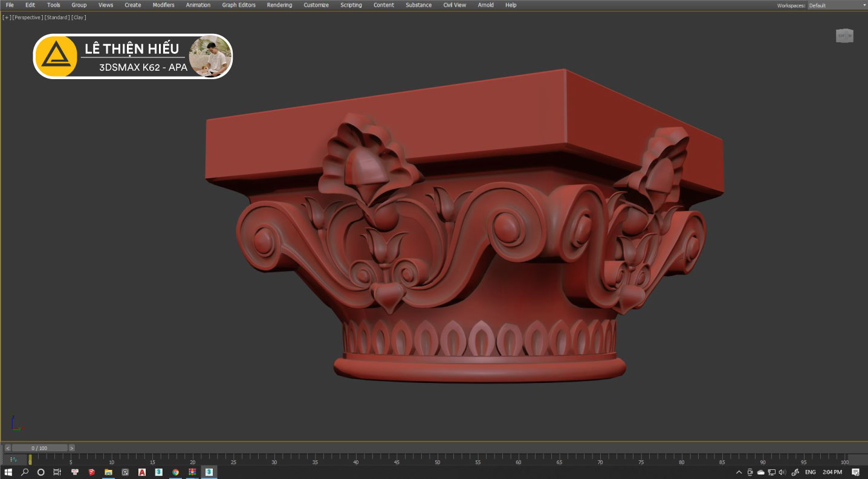Viewport: 868px width, 479px height.
Task: Open SketchUp from the taskbar
Action: tap(92, 472)
